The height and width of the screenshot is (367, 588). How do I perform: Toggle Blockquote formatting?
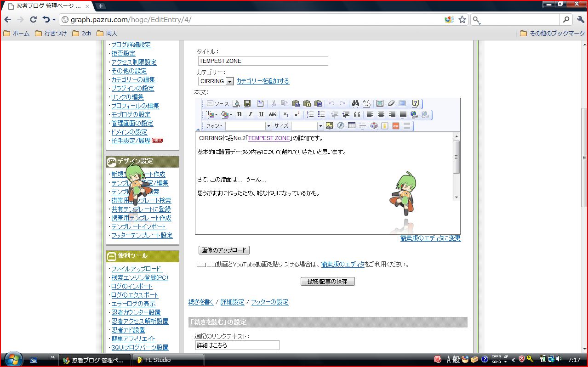point(357,114)
